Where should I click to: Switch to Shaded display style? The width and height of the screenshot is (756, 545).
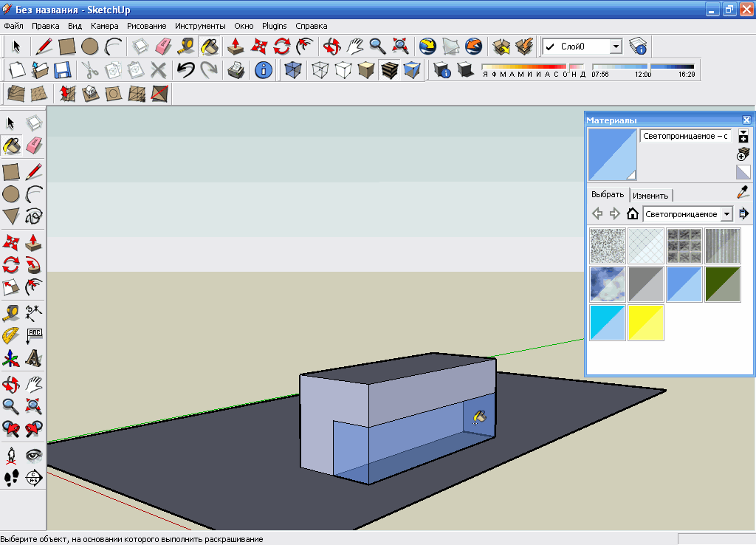[366, 70]
